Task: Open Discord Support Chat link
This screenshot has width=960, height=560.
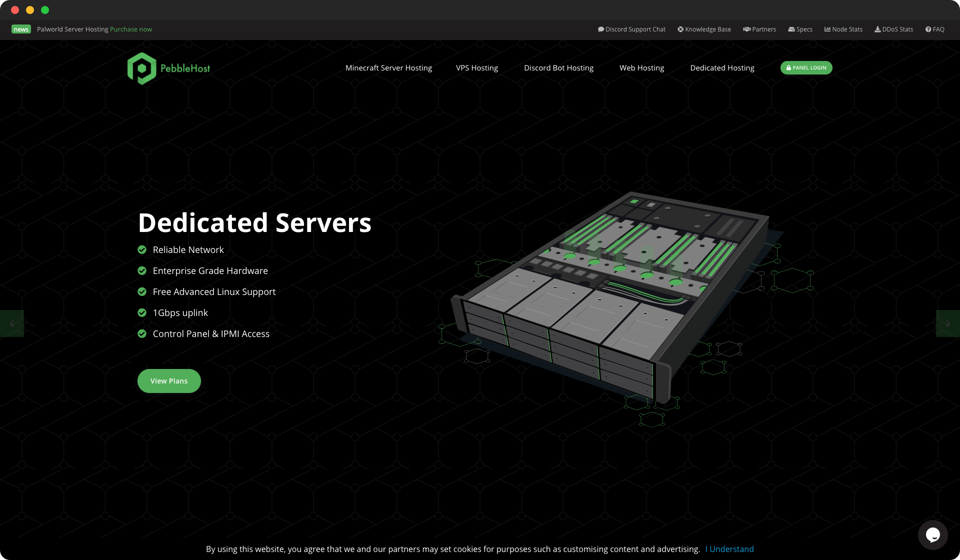Action: coord(631,29)
